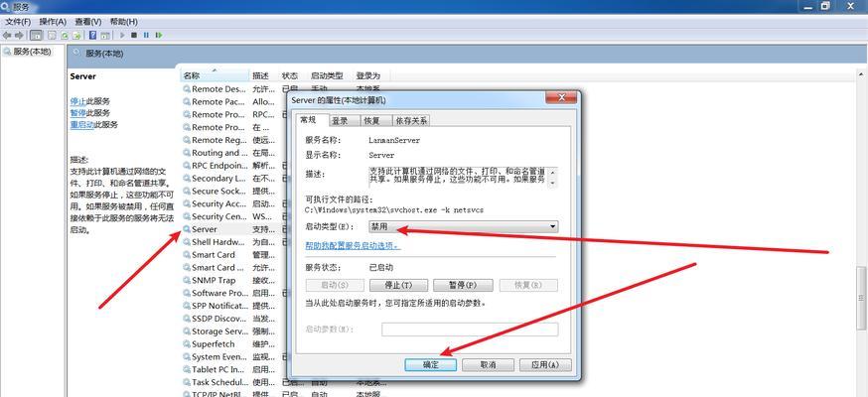Sort the list by the 状态 column header

click(x=293, y=75)
